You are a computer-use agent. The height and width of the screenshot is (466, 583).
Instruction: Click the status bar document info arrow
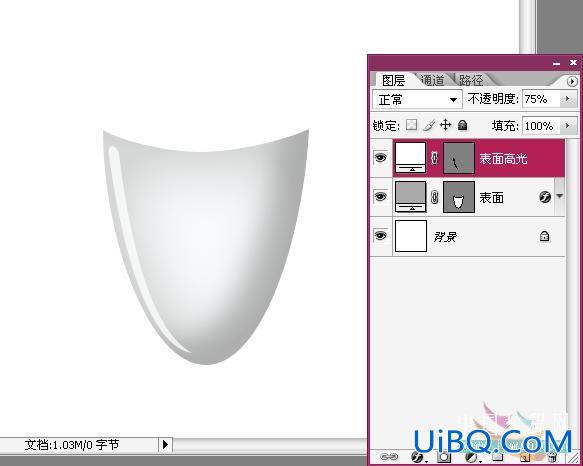coord(165,444)
